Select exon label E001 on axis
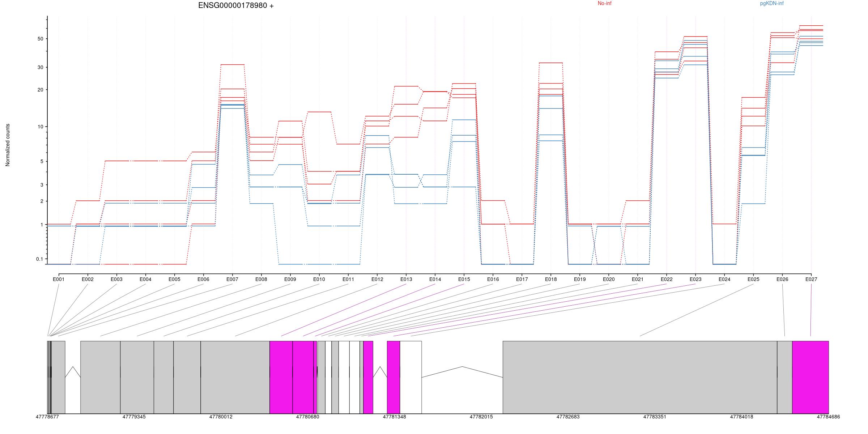Screen dimensions: 868x434 click(59, 279)
